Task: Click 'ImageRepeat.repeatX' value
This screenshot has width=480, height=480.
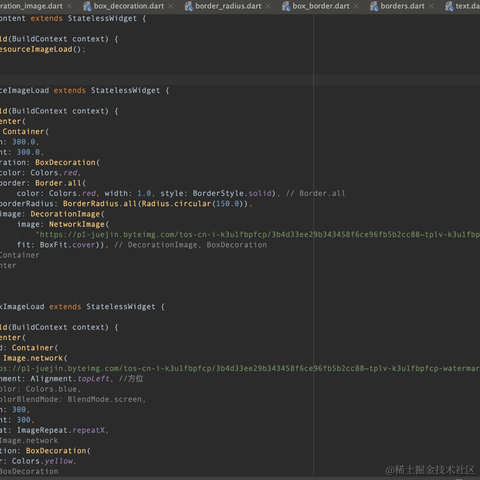Action: [61, 430]
